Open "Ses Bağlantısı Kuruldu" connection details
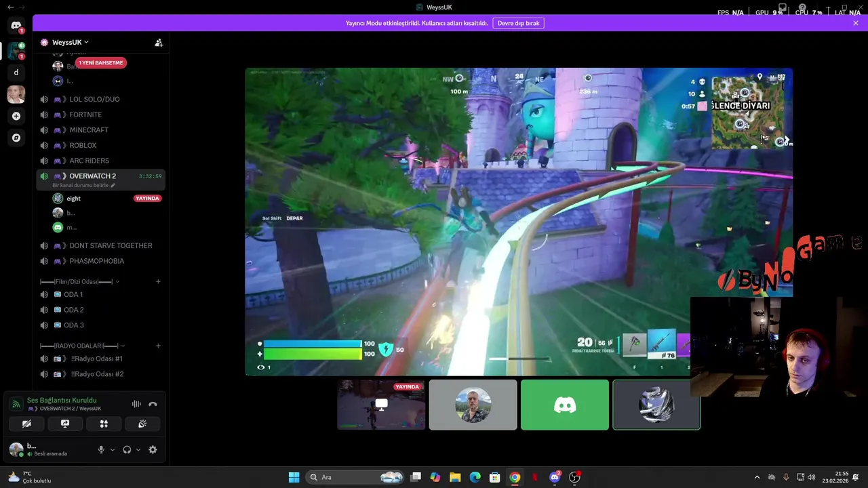This screenshot has width=868, height=488. point(62,401)
